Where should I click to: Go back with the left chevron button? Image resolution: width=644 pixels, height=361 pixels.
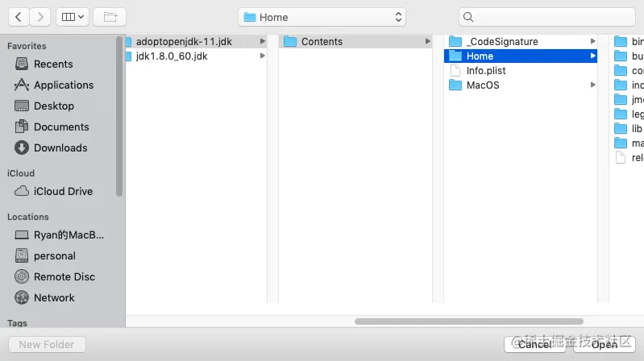click(19, 17)
